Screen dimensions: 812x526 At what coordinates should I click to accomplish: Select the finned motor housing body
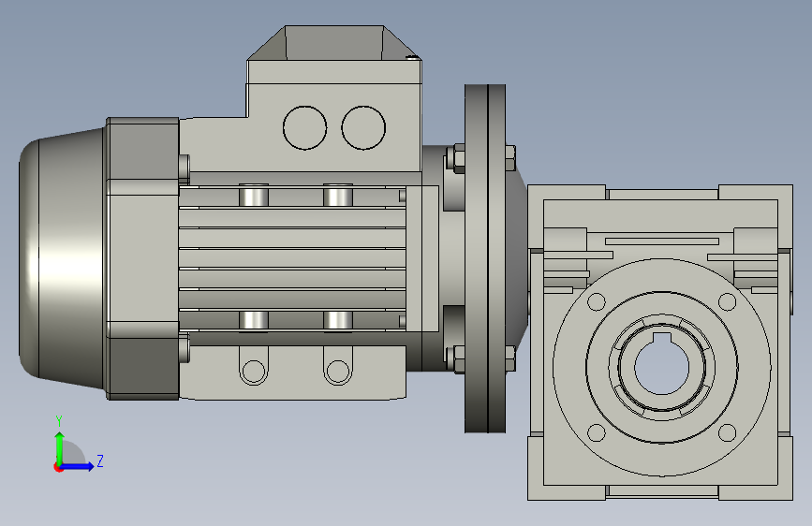[292, 257]
